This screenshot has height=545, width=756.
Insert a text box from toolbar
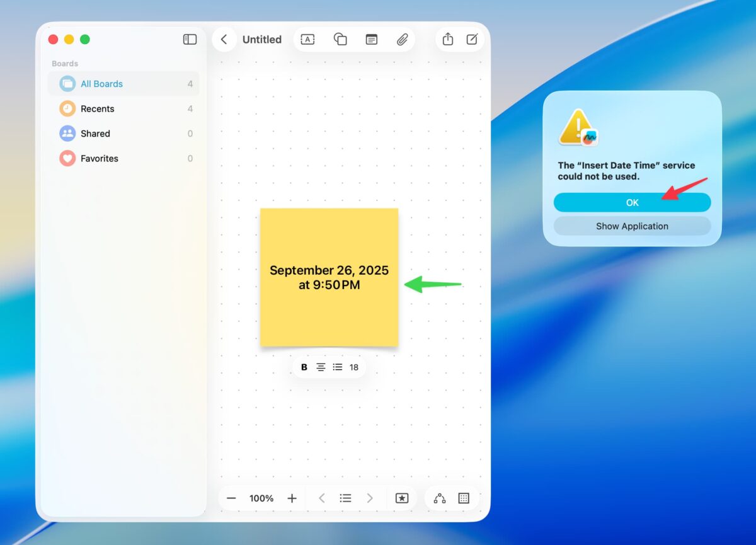point(307,39)
